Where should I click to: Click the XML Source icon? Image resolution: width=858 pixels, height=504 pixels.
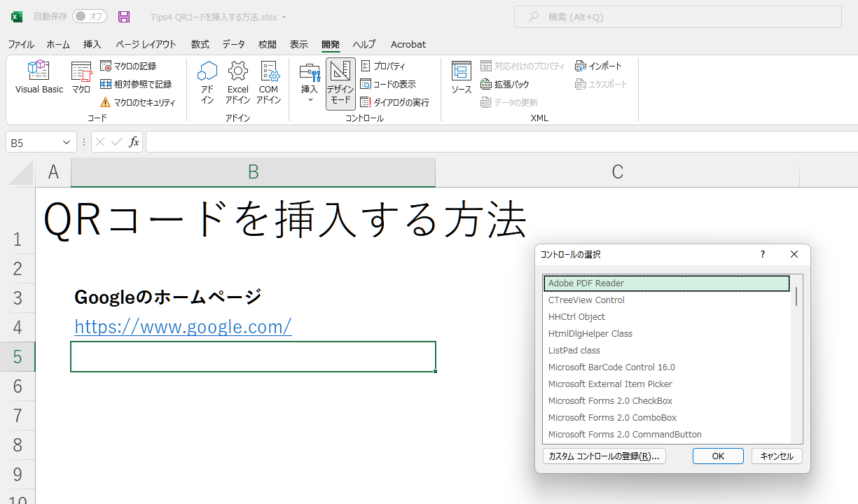pos(461,77)
